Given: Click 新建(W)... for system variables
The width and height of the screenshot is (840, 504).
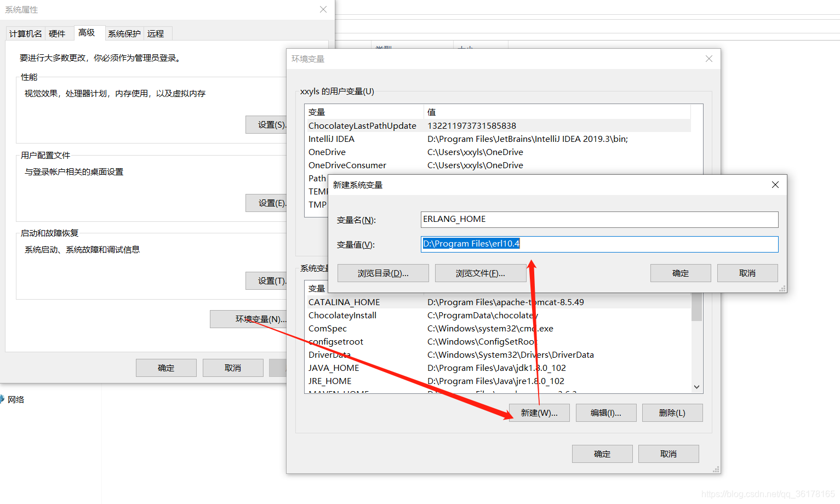Looking at the screenshot, I should [x=539, y=413].
